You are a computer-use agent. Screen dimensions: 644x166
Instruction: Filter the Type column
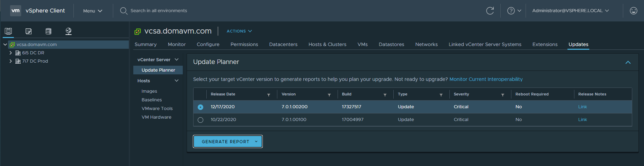[441, 95]
